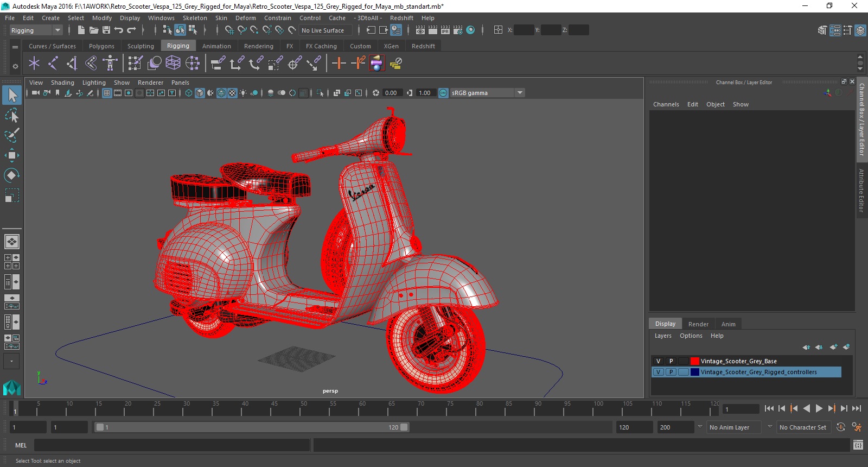
Task: Click the Create Lattice shelf icon
Action: click(173, 64)
